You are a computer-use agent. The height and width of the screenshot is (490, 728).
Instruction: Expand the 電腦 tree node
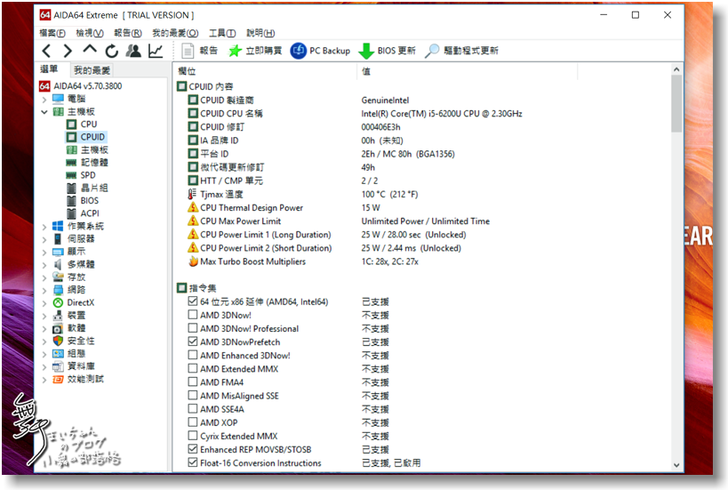44,99
